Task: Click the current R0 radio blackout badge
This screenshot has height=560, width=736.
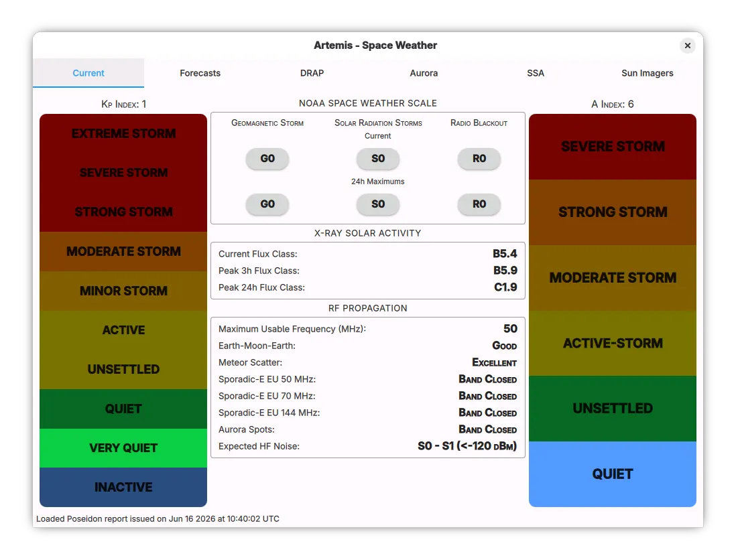Action: click(479, 159)
